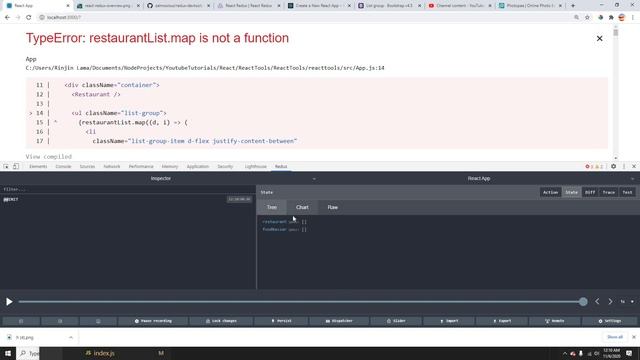
Task: Select the Chart state sub-tab
Action: 302,207
